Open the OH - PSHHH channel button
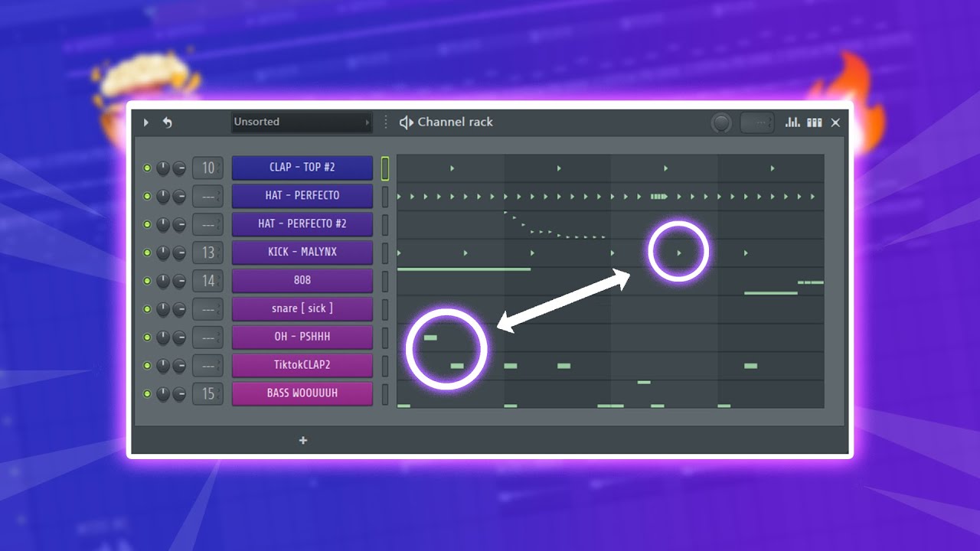The width and height of the screenshot is (980, 551). coord(302,337)
